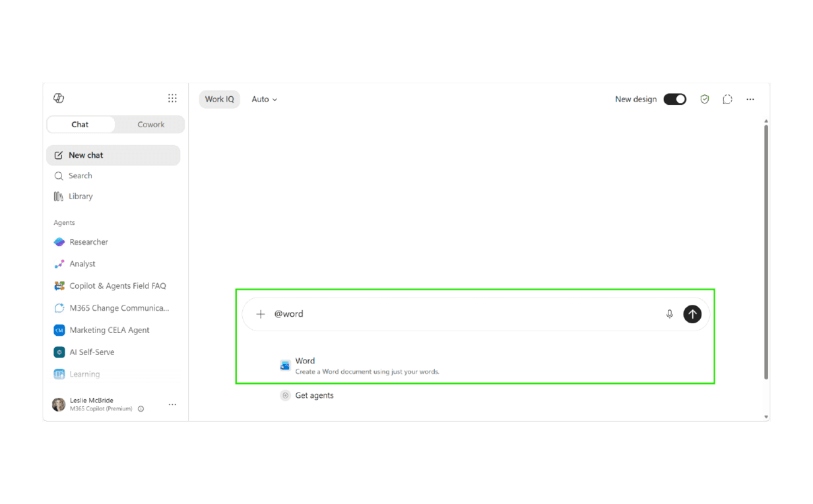
Task: Open the Analyst agent
Action: tap(113, 264)
